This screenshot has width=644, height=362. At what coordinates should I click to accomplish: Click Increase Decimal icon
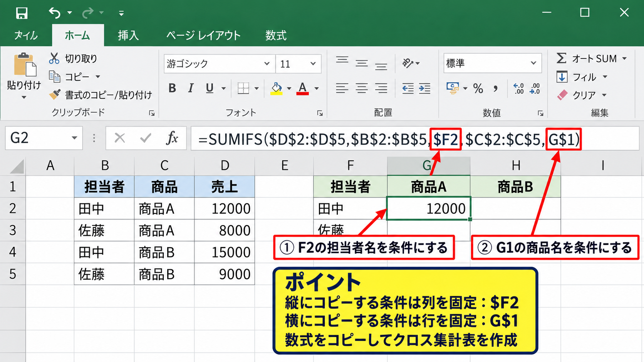pos(518,88)
